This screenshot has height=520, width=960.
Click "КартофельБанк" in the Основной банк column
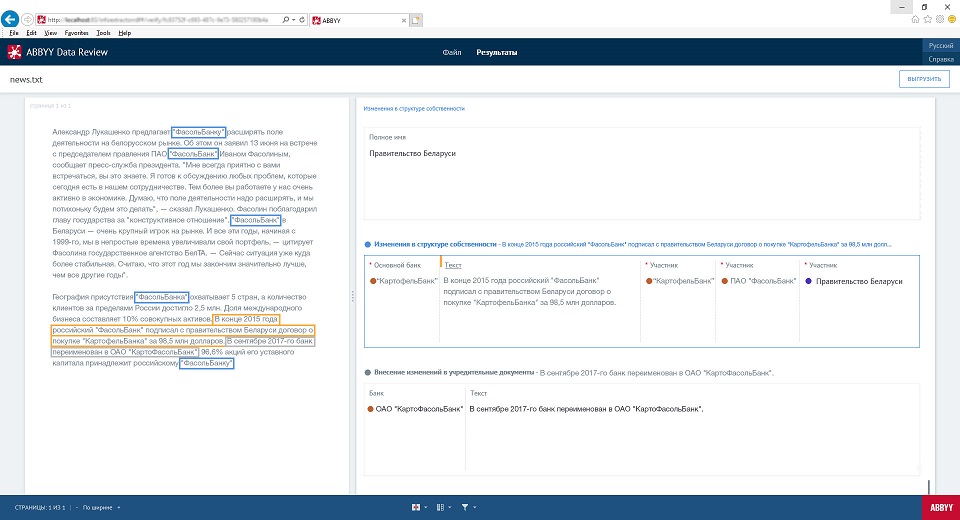tap(407, 281)
